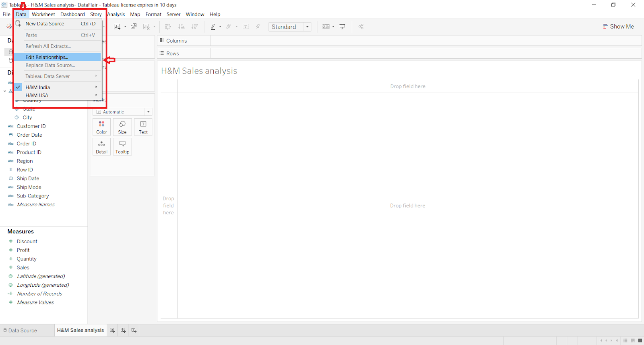Open the Dashboard menu
The height and width of the screenshot is (345, 644).
72,14
